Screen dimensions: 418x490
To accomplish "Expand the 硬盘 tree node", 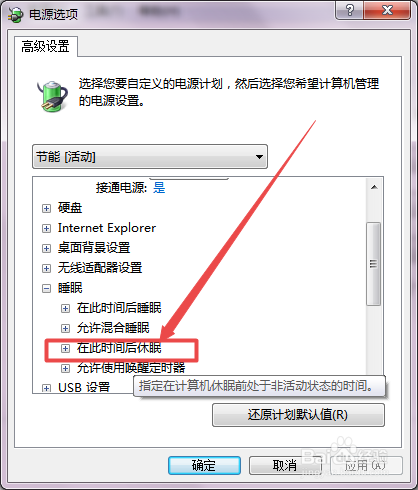I will [x=46, y=208].
